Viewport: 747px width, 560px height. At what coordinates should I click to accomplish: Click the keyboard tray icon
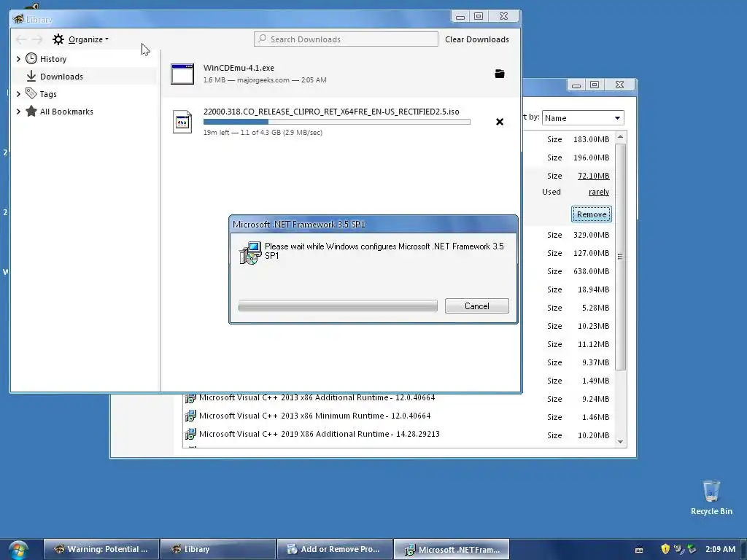(639, 550)
